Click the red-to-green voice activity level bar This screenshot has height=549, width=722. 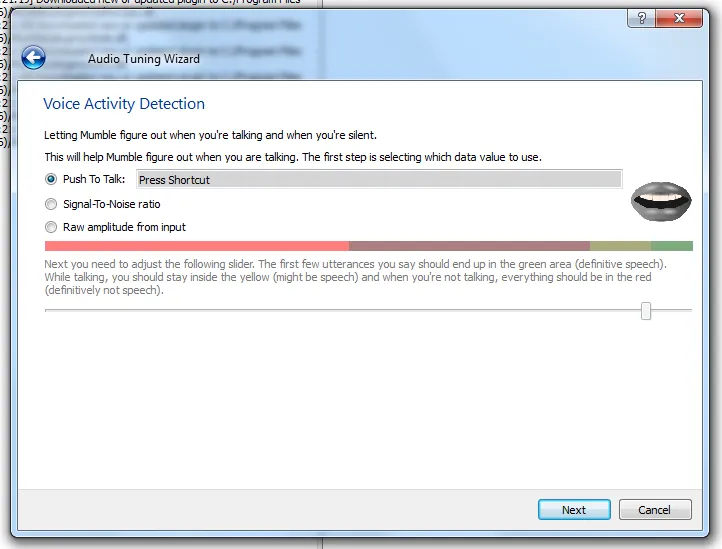pyautogui.click(x=369, y=246)
